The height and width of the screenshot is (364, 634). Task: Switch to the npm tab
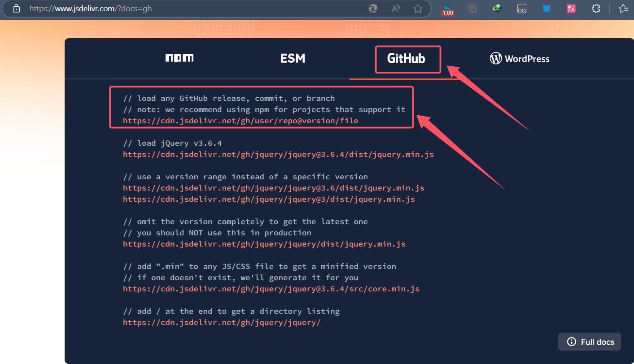[x=179, y=58]
